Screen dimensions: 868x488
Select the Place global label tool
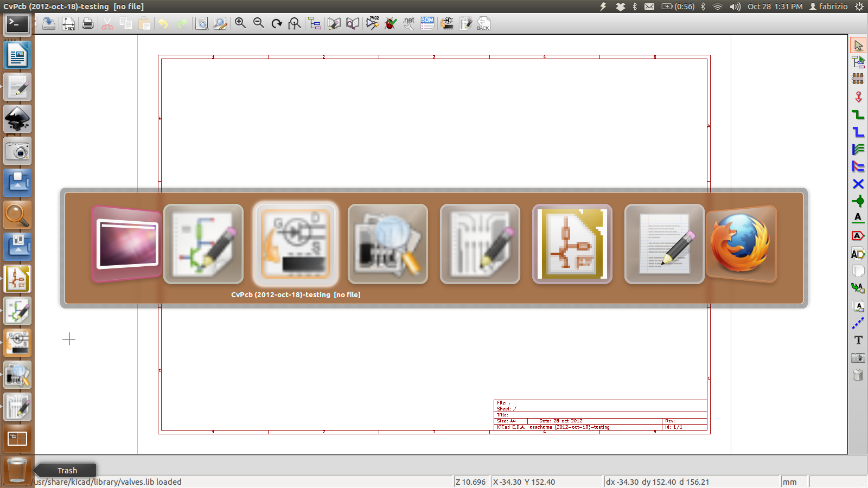pyautogui.click(x=858, y=236)
